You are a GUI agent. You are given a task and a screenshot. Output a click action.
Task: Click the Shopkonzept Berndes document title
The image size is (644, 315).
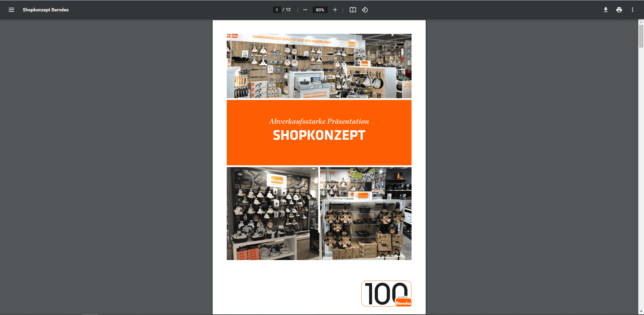(x=46, y=10)
